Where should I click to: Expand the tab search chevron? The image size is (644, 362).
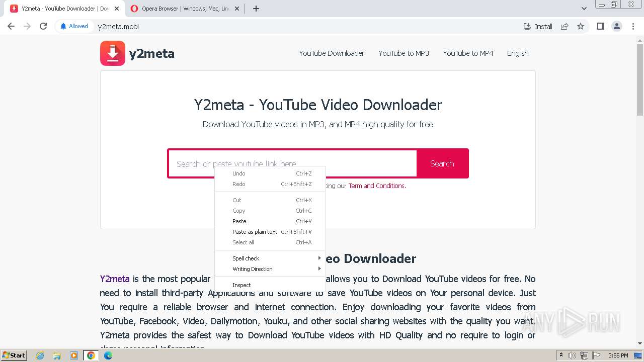pyautogui.click(x=584, y=9)
